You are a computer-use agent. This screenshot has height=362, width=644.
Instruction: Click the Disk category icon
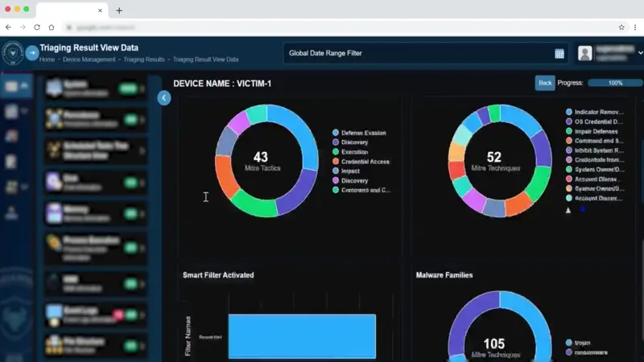coord(54,182)
